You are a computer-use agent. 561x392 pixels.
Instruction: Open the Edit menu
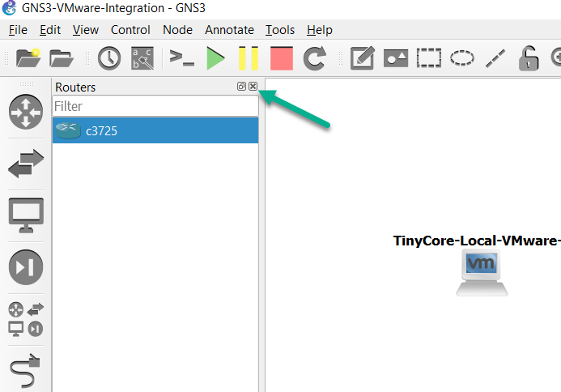50,30
